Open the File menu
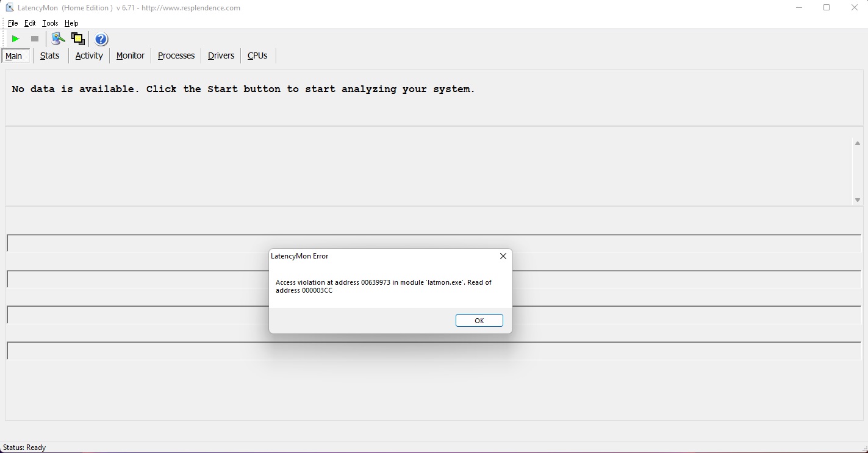 point(13,23)
